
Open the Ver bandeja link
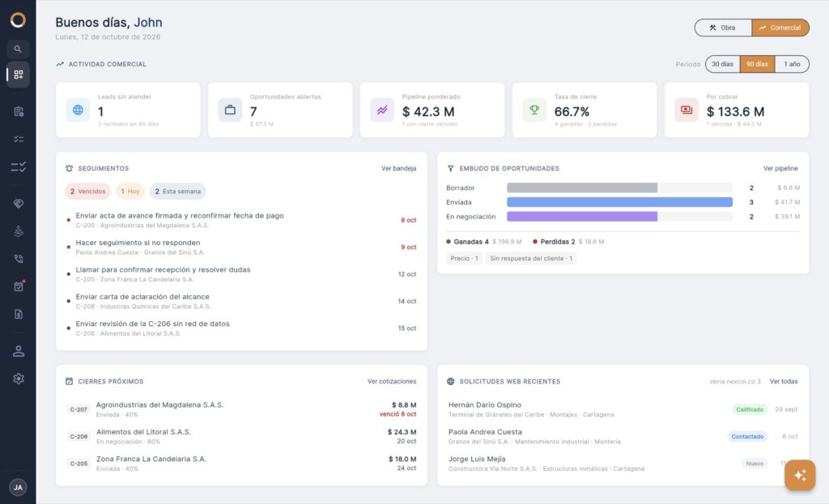(x=398, y=168)
